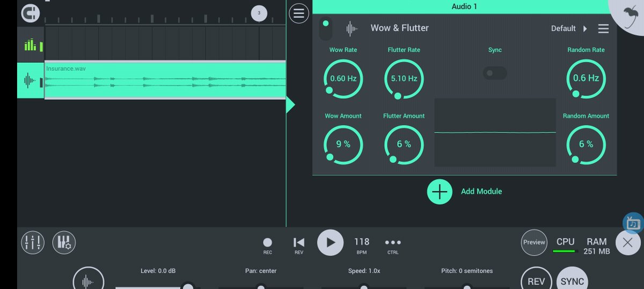644x289 pixels.
Task: Toggle the Wow & Flutter module power switch
Action: (326, 28)
